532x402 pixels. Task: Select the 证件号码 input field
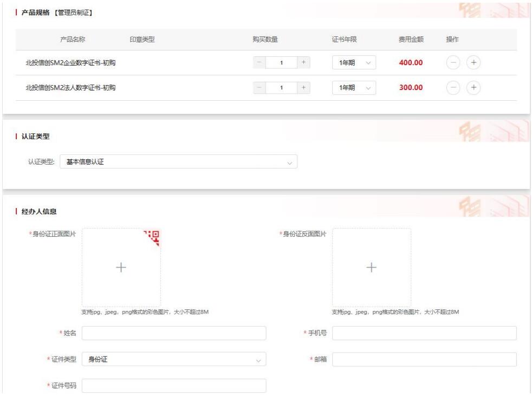point(174,386)
